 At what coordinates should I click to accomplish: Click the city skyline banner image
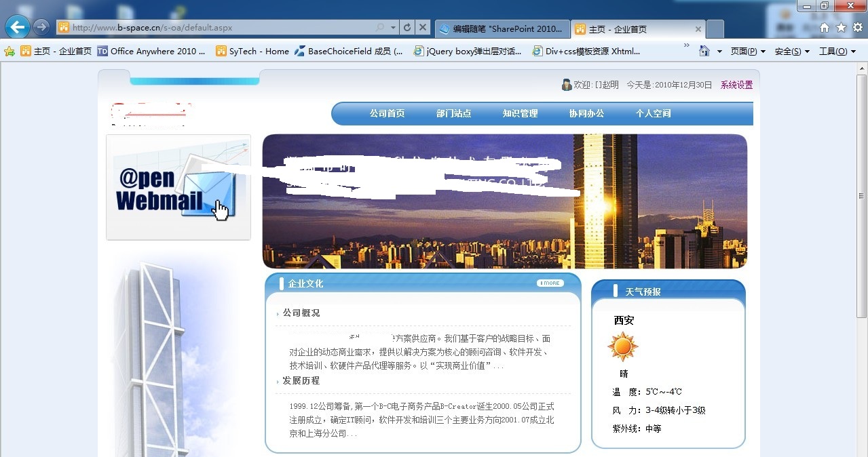(505, 201)
